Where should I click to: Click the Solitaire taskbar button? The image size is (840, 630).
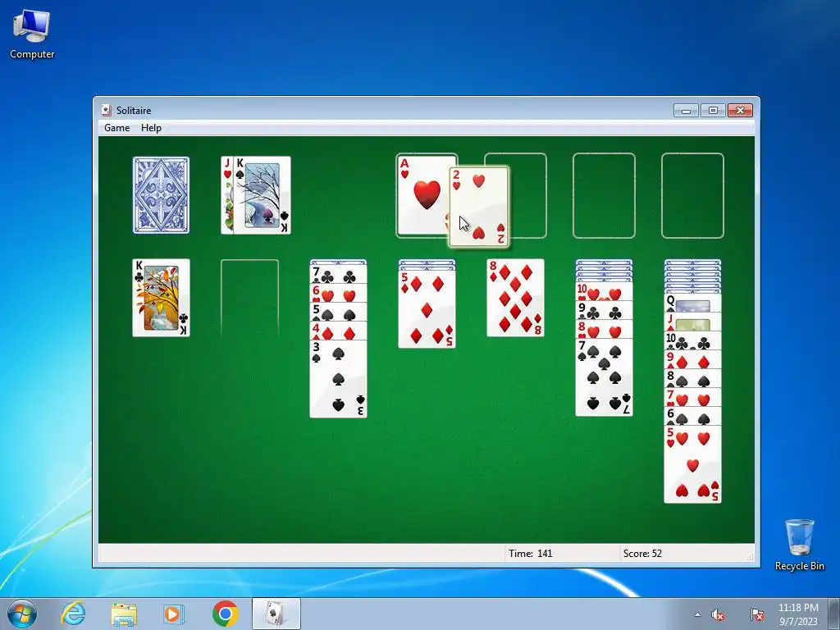pos(276,614)
